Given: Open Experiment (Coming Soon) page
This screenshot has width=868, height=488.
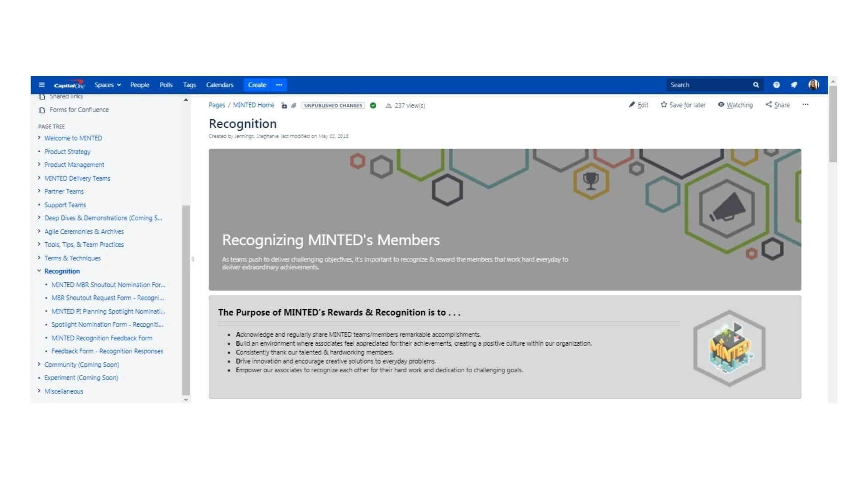Looking at the screenshot, I should 81,378.
